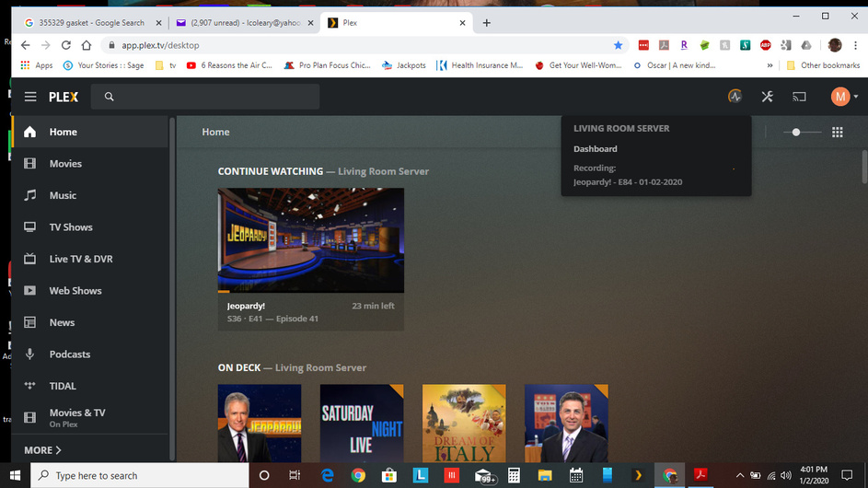
Task: Open Other bookmarks folder
Action: 823,65
